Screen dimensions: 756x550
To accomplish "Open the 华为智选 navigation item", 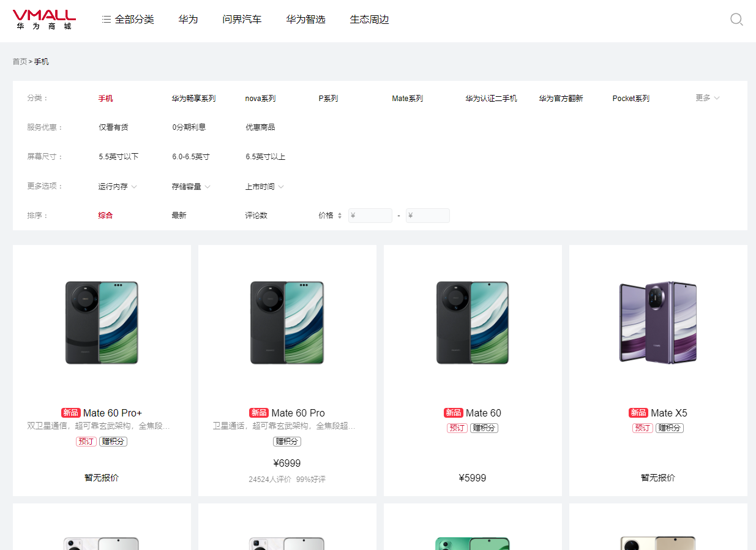I will 305,20.
